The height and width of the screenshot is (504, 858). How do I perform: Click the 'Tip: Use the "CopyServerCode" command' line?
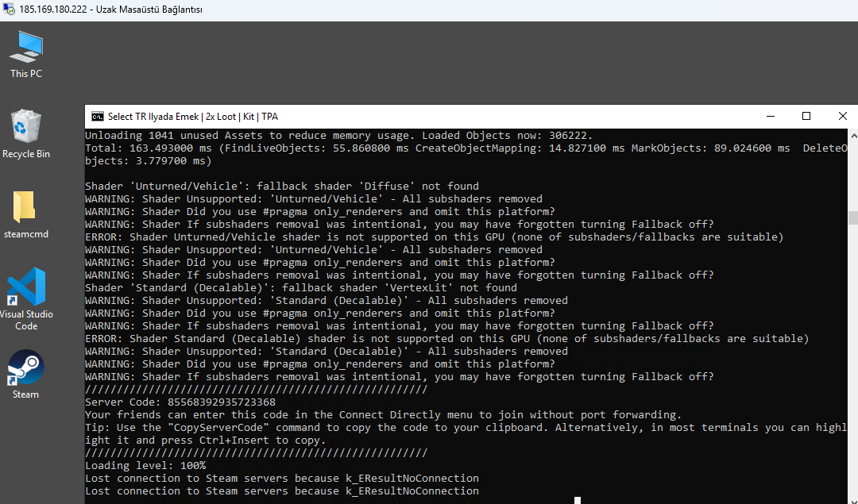point(466,434)
